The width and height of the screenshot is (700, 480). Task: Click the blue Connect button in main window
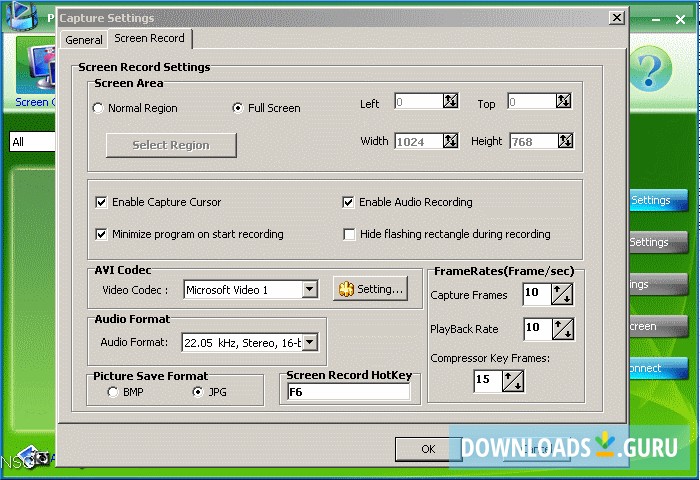pos(657,368)
